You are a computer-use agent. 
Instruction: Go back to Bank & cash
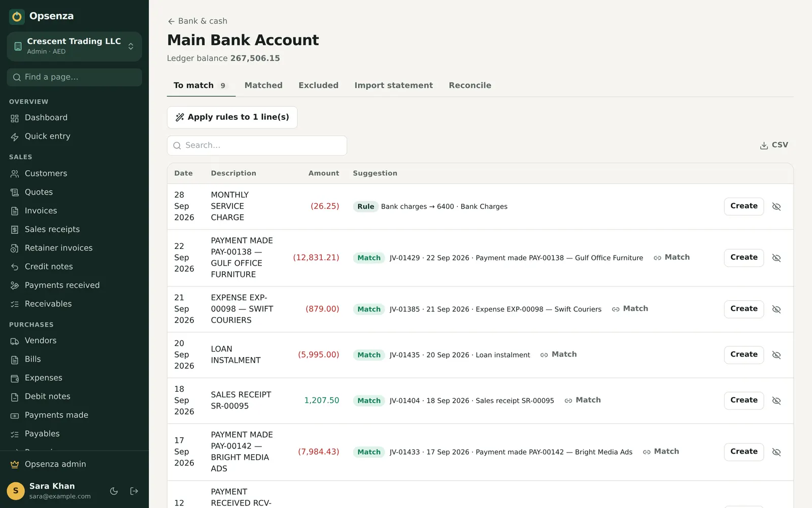tap(197, 21)
